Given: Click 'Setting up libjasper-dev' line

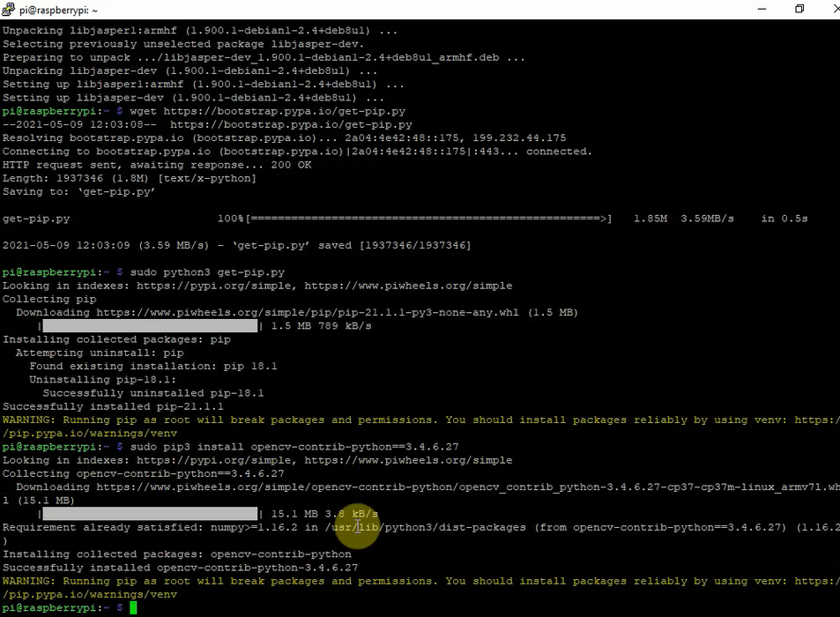Looking at the screenshot, I should pyautogui.click(x=193, y=98).
